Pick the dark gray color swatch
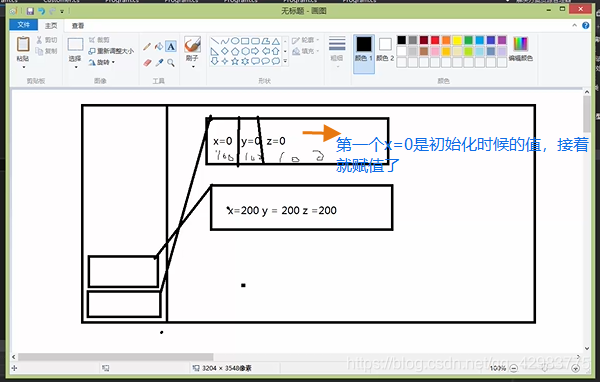Viewport: 600px width, 382px height. point(412,40)
